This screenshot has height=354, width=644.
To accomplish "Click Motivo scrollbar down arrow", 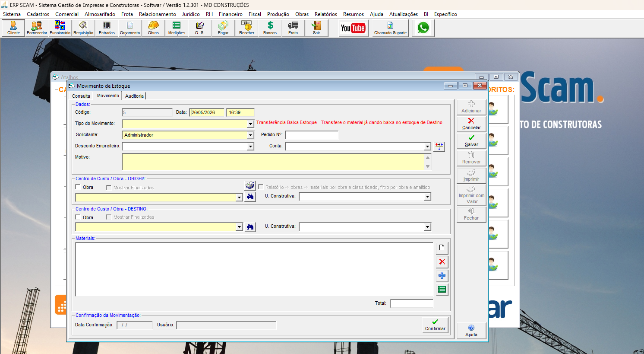I will tap(428, 166).
